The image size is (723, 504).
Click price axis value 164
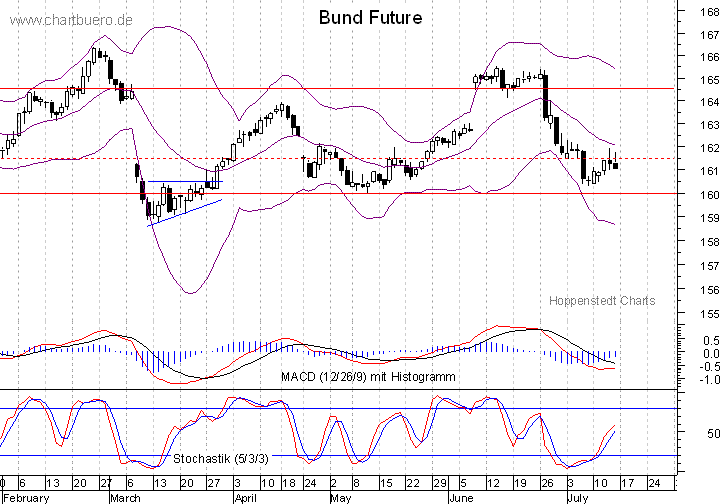point(710,102)
